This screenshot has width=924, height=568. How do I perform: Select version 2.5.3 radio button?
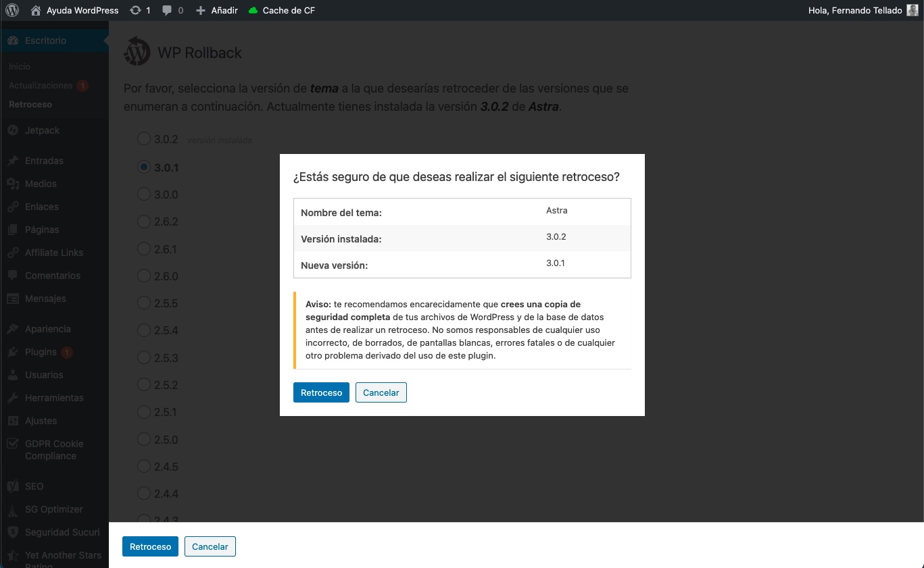pyautogui.click(x=143, y=357)
